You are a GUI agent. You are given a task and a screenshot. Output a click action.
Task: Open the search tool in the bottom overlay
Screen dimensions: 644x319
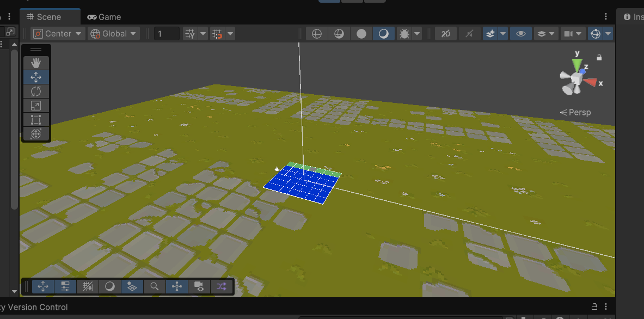pyautogui.click(x=154, y=286)
